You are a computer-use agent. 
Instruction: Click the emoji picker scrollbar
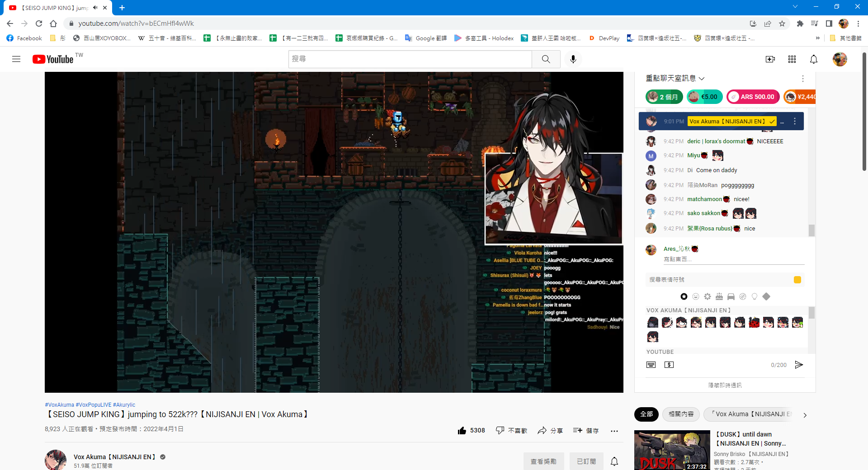pyautogui.click(x=811, y=313)
